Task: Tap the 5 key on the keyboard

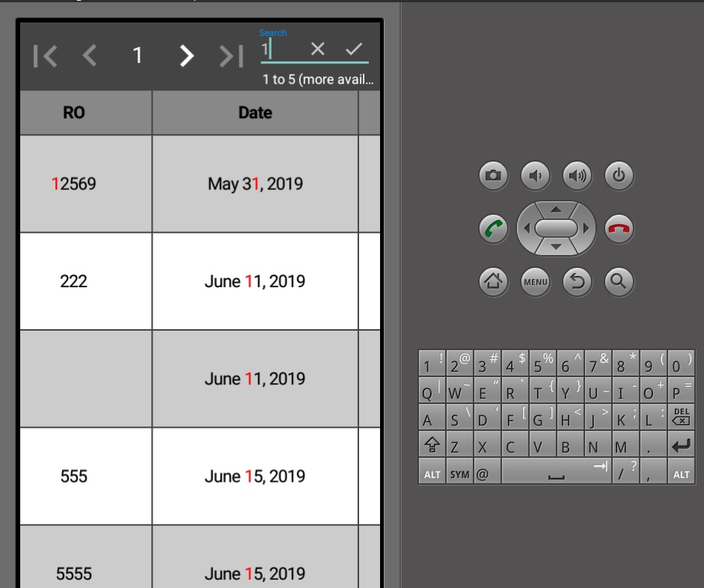Action: coord(542,363)
